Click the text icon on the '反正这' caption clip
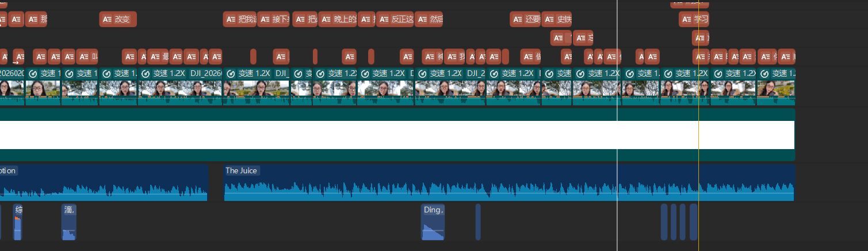 384,19
